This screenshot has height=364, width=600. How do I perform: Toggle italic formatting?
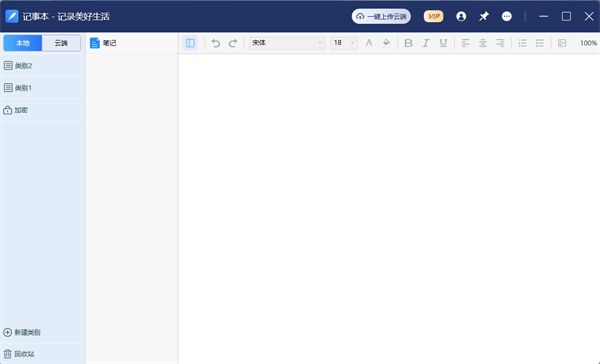tap(426, 43)
